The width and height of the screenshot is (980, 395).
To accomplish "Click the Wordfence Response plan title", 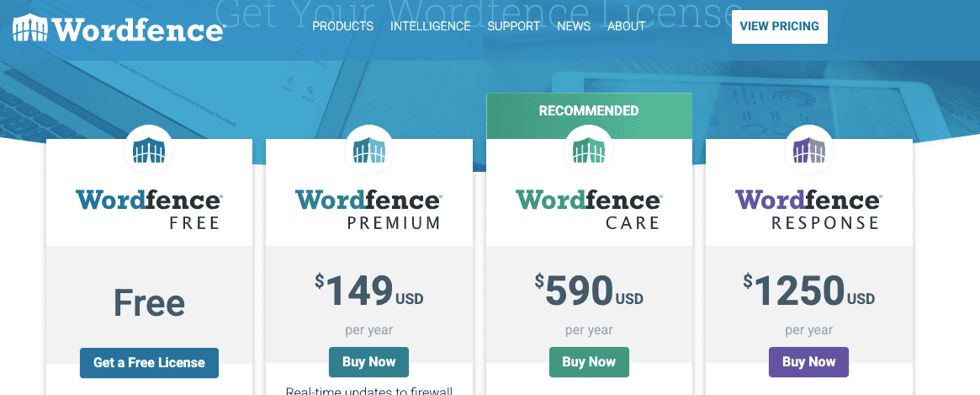I will click(x=808, y=209).
